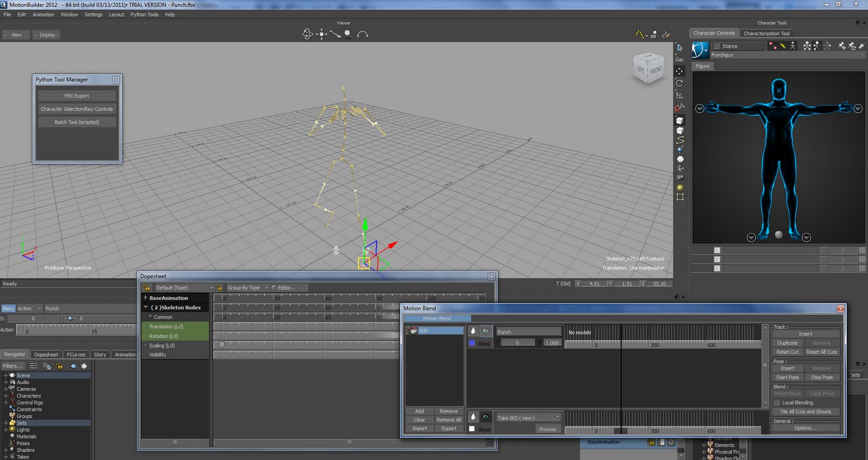
Task: Open the Take 002 (new) dropdown
Action: [x=528, y=418]
